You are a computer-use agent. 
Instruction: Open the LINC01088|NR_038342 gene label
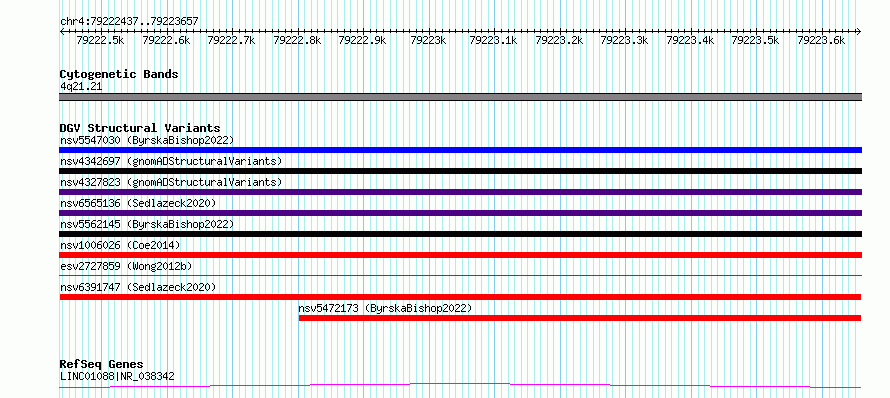[x=117, y=376]
